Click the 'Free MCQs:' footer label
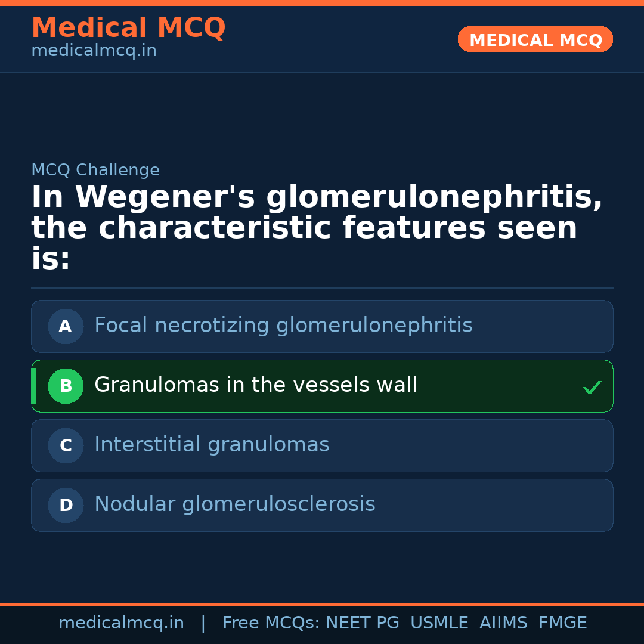Viewport: 644px width, 644px height. (271, 623)
